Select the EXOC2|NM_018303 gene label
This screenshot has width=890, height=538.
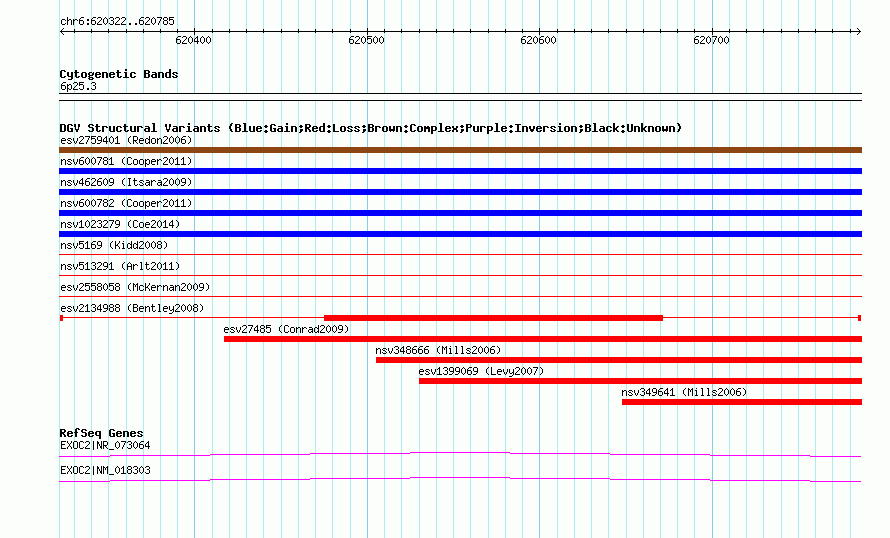(x=105, y=470)
